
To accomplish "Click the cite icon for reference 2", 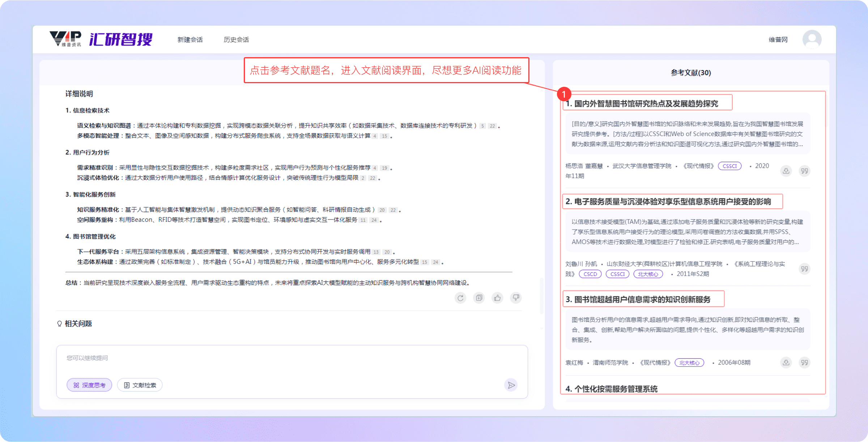I will (804, 269).
